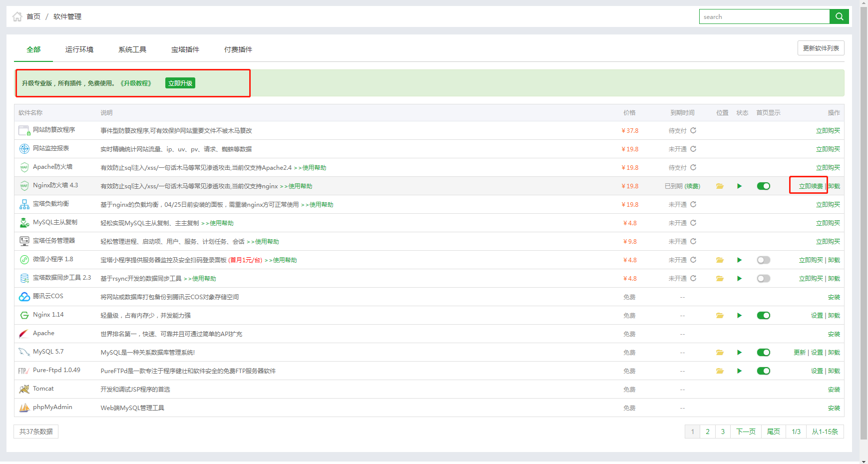Open the 系统工具 tab
Image resolution: width=868 pixels, height=464 pixels.
pos(132,49)
